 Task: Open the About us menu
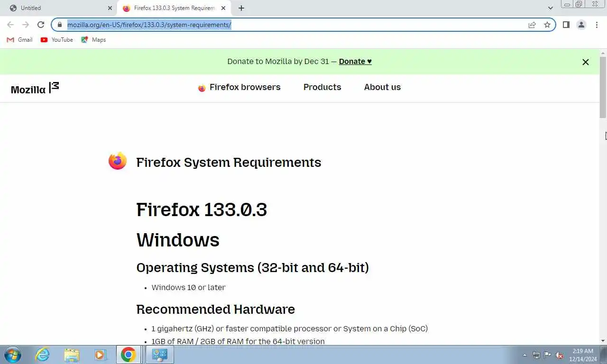(382, 87)
